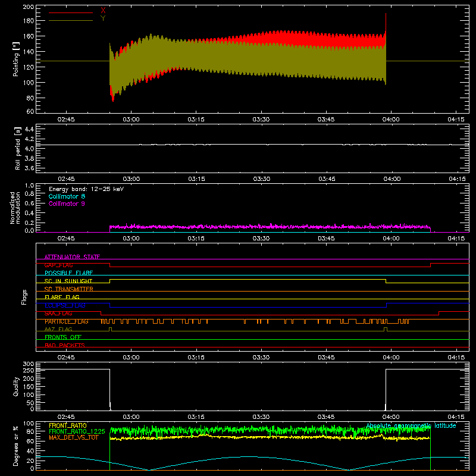Click the FRONTS_OFF flag label
The height and width of the screenshot is (476, 476).
63,337
